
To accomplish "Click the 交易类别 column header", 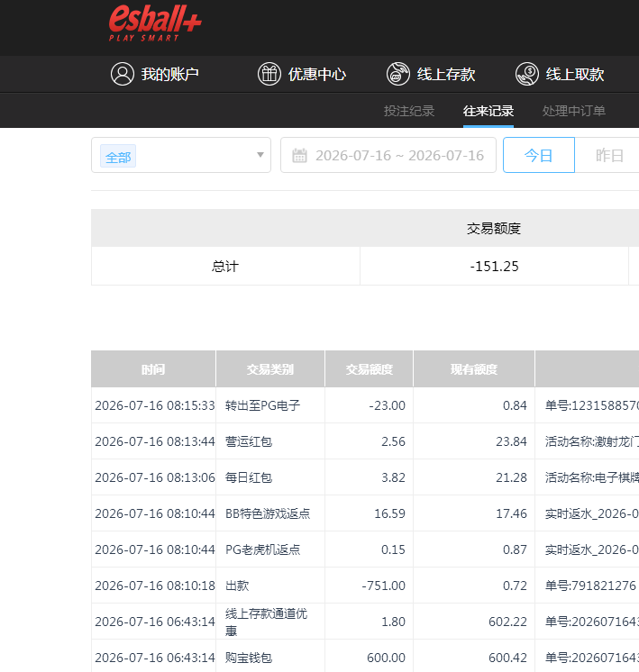I will point(270,369).
